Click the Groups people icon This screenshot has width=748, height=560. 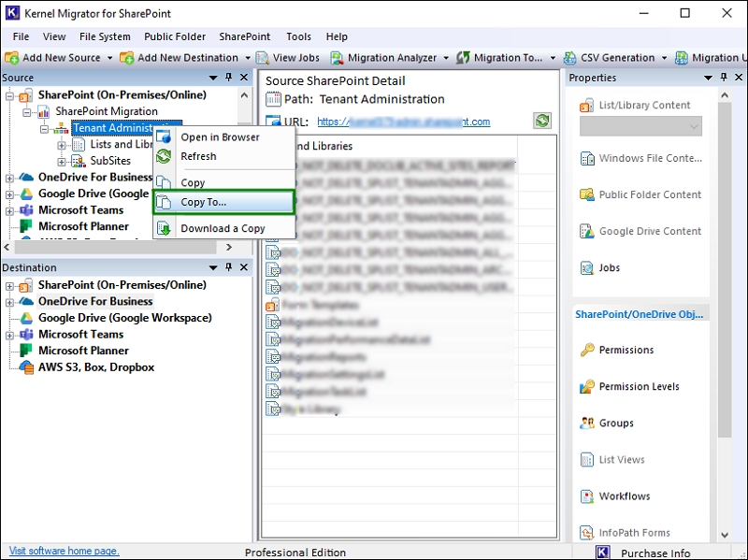(x=587, y=424)
